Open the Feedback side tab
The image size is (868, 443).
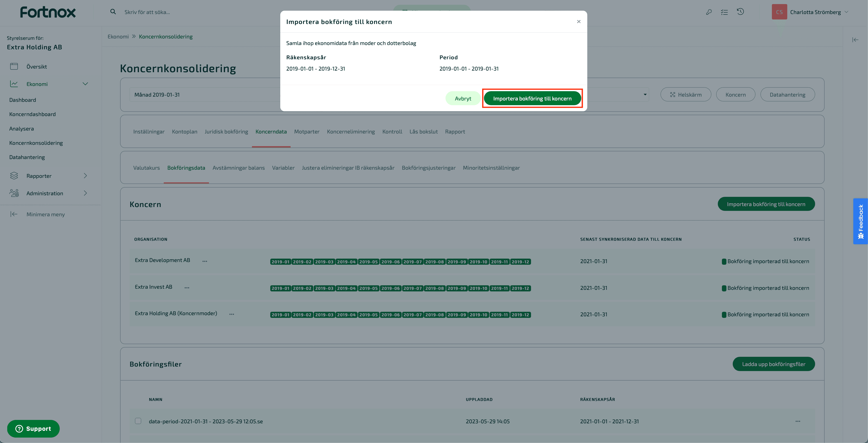[x=861, y=221]
